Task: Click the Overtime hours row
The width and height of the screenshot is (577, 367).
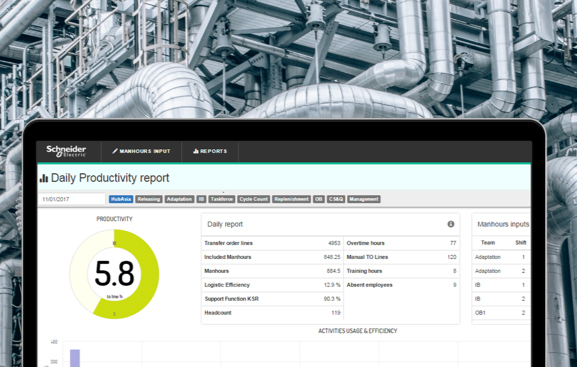Action: tap(401, 243)
